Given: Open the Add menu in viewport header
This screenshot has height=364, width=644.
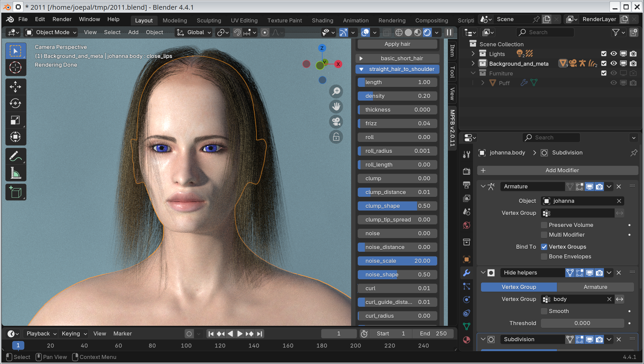Looking at the screenshot, I should click(133, 33).
